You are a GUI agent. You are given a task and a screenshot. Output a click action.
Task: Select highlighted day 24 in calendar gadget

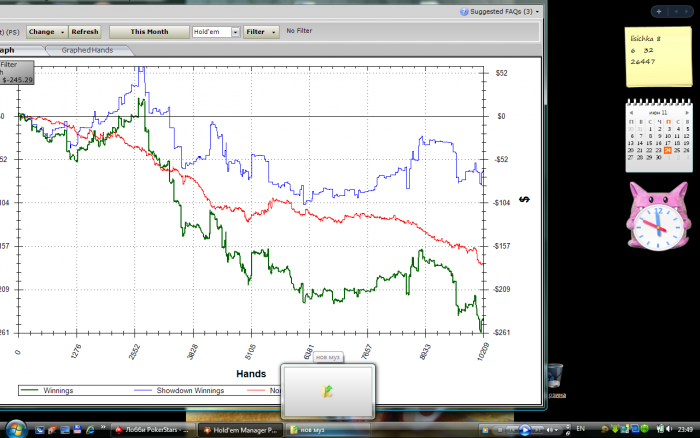tap(668, 150)
